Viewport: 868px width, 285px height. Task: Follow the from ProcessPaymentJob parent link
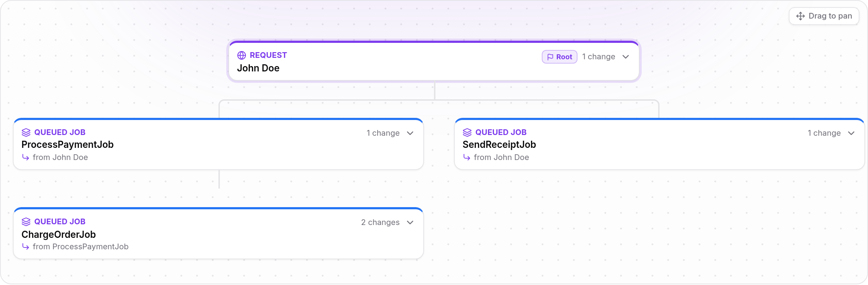pos(80,246)
